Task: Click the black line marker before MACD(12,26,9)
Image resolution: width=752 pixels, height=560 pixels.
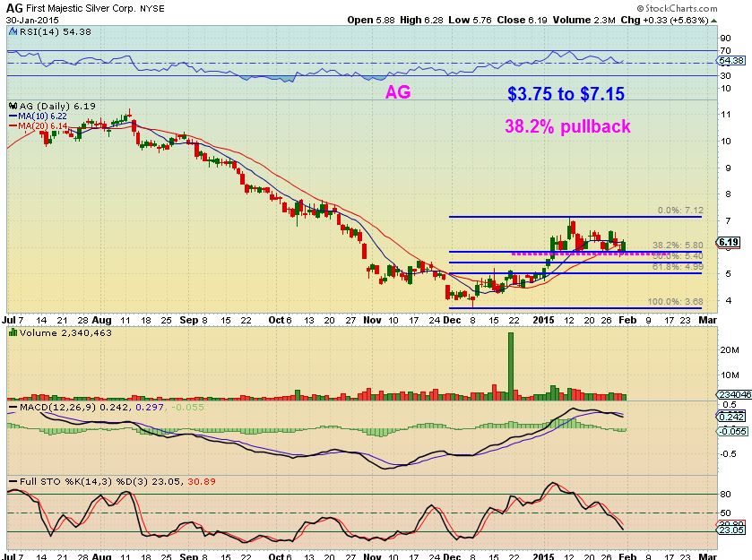Action: tap(13, 407)
